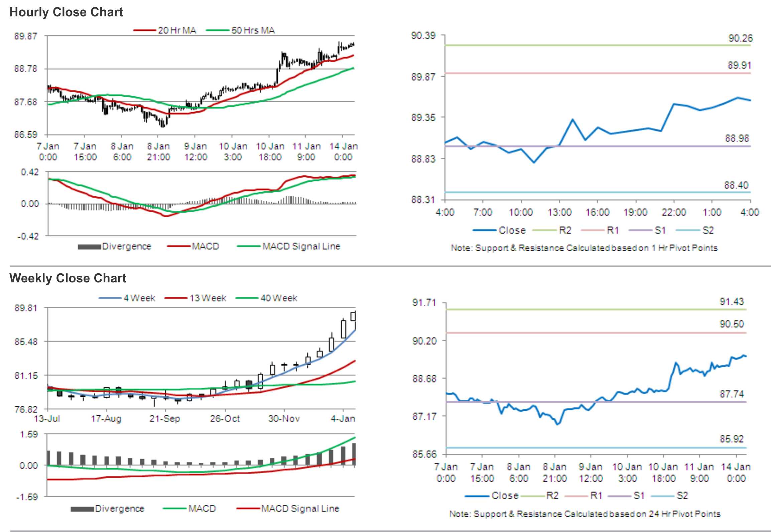Click the 91.43 R2 level label
This screenshot has height=532, width=771.
point(732,301)
